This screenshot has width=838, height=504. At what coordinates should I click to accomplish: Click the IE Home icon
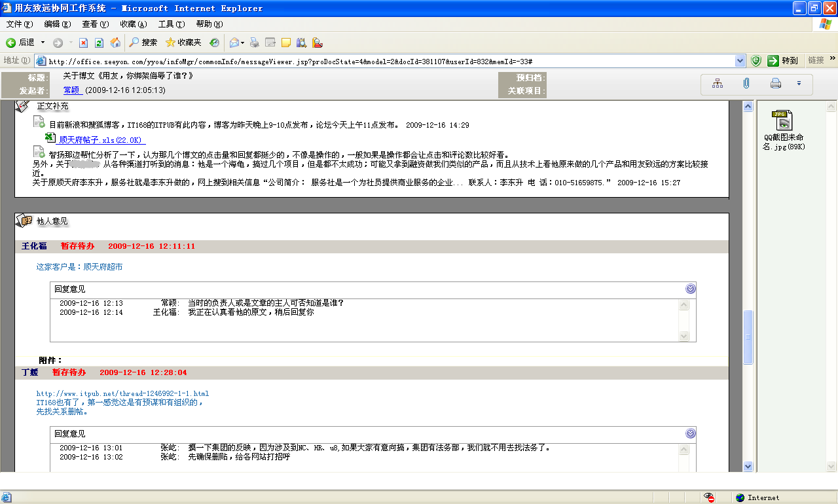[x=115, y=43]
